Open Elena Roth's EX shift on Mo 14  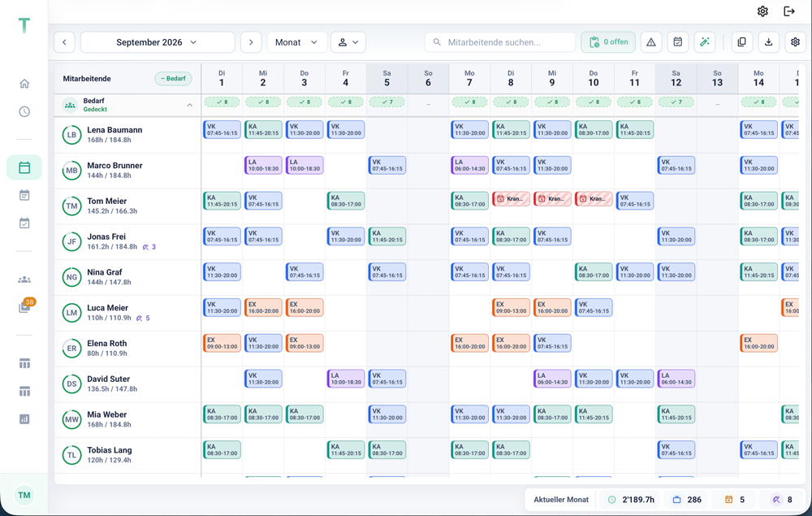[758, 343]
